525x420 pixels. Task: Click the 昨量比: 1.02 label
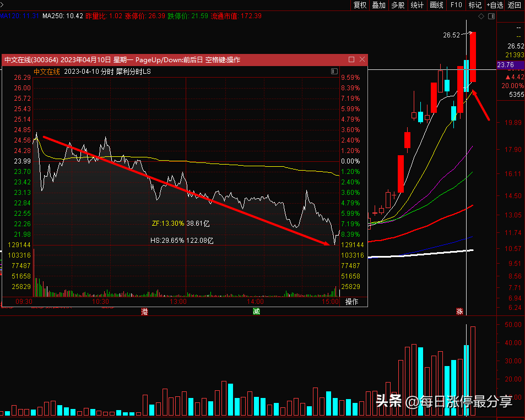(104, 16)
